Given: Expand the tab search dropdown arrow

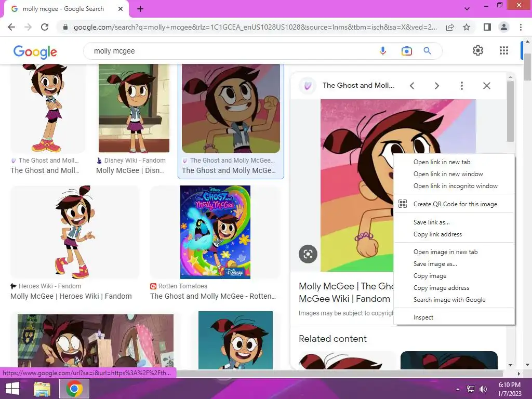Looking at the screenshot, I should (x=467, y=9).
